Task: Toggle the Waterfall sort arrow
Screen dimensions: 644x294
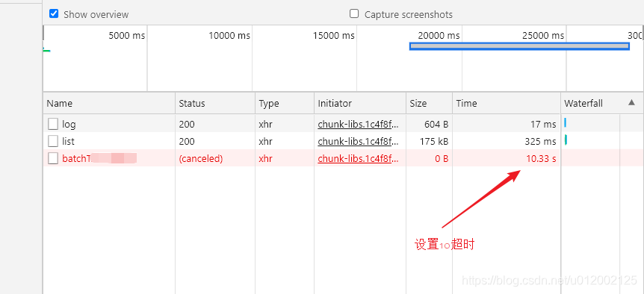Action: (x=632, y=102)
